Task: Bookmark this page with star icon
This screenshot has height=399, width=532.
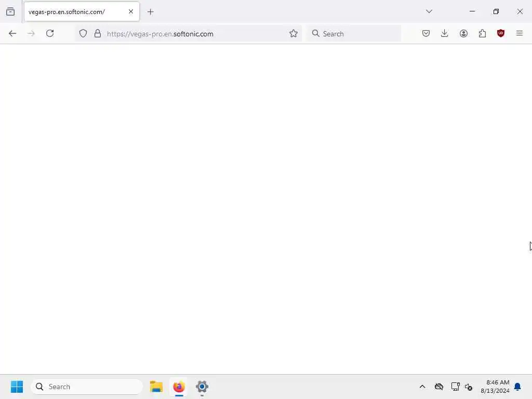Action: click(x=294, y=33)
